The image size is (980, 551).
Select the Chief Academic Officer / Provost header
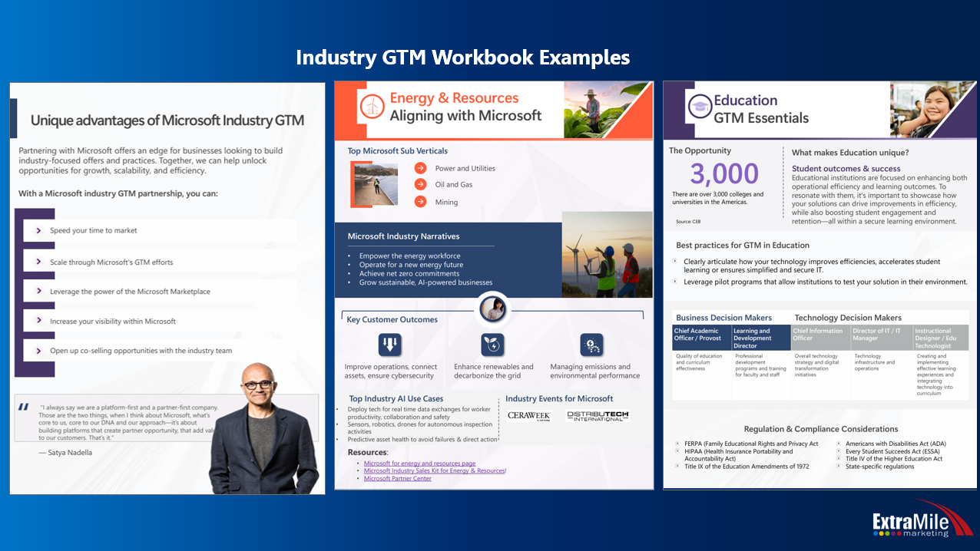click(702, 338)
